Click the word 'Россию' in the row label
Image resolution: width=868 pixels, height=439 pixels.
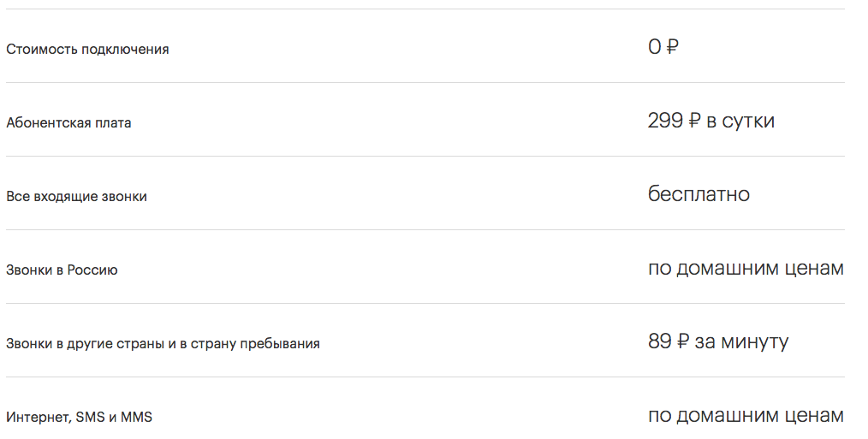point(92,270)
